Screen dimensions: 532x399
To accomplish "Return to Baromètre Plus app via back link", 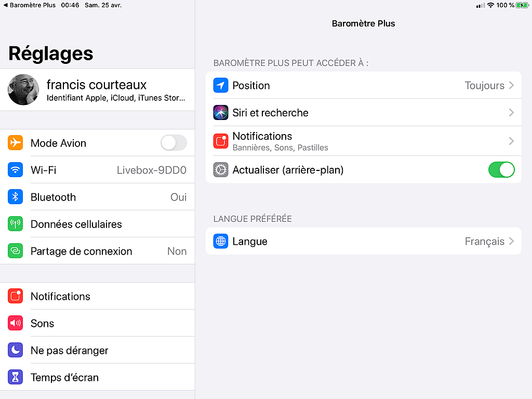I will tap(30, 5).
